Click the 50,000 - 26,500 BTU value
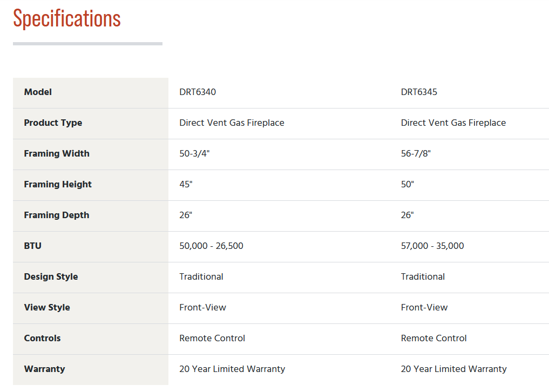Screen dimensions: 549x392 [211, 246]
